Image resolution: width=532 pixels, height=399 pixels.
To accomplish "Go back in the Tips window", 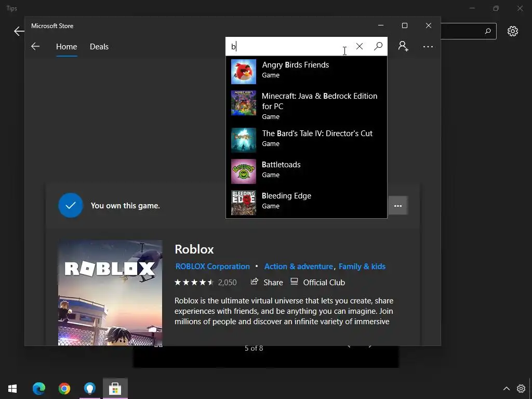I will point(19,31).
